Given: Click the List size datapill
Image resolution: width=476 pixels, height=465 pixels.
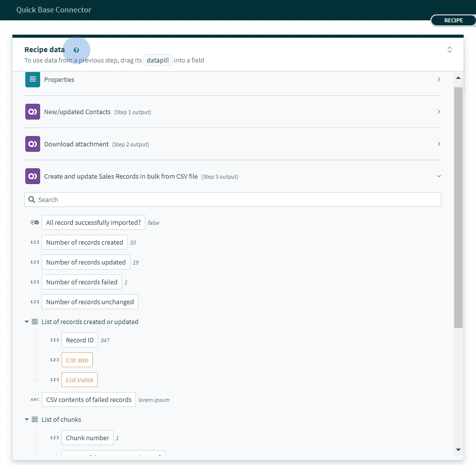Looking at the screenshot, I should pos(77,360).
